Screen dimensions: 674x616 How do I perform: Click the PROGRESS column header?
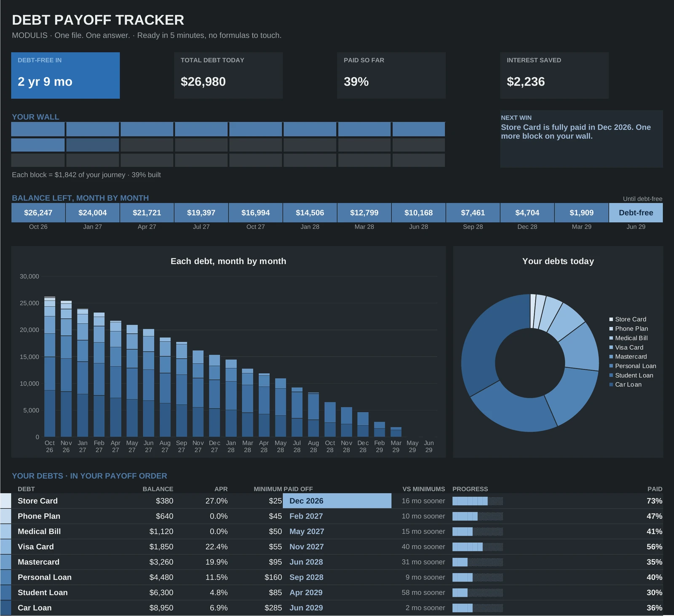tap(470, 489)
